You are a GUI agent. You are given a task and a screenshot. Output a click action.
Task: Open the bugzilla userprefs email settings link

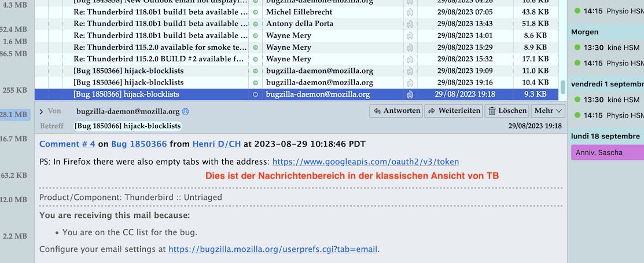pyautogui.click(x=273, y=250)
